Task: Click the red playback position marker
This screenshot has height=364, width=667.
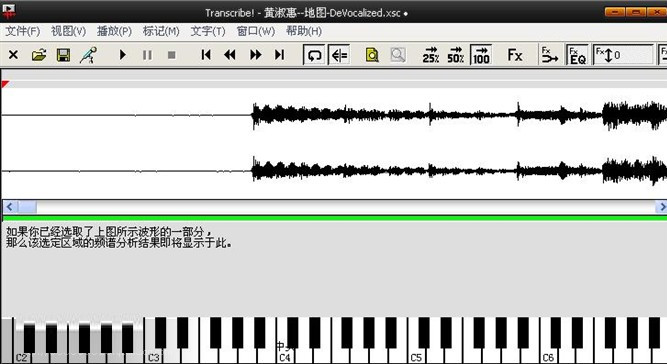Action: coord(5,84)
